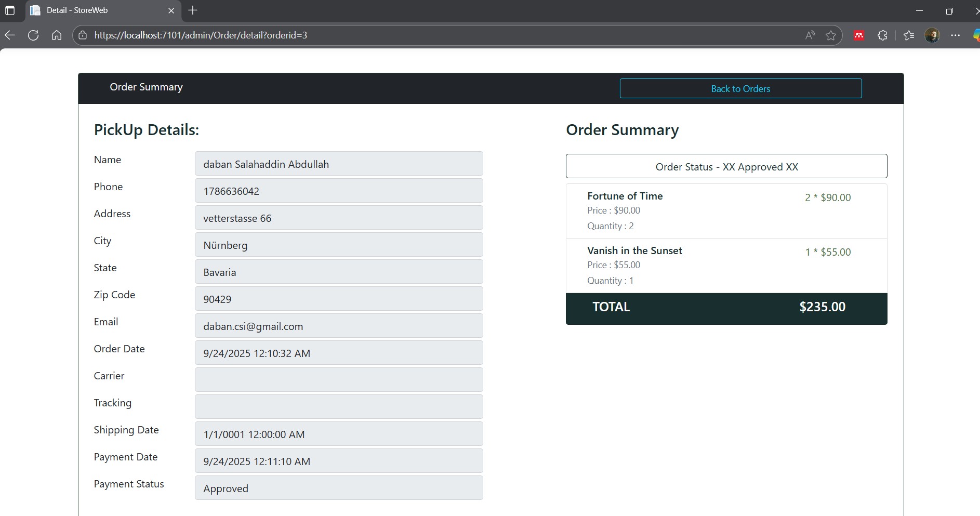Image resolution: width=980 pixels, height=516 pixels.
Task: View site information lock icon
Action: coord(83,35)
